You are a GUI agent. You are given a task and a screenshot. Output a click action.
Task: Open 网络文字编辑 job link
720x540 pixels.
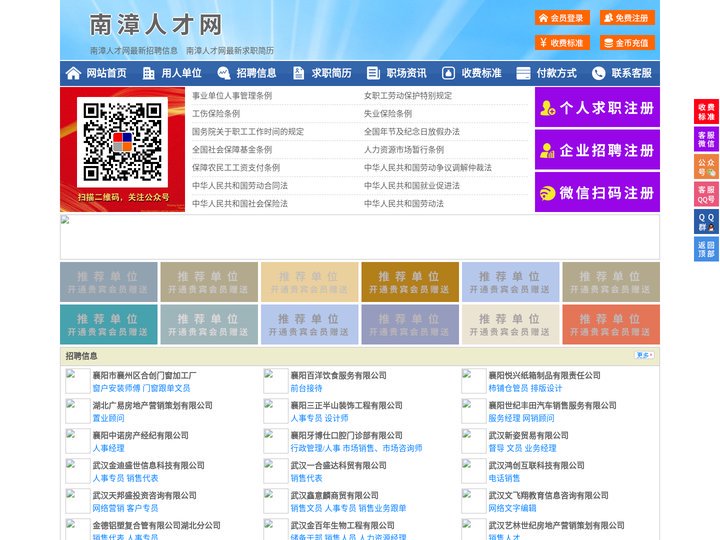tap(512, 508)
